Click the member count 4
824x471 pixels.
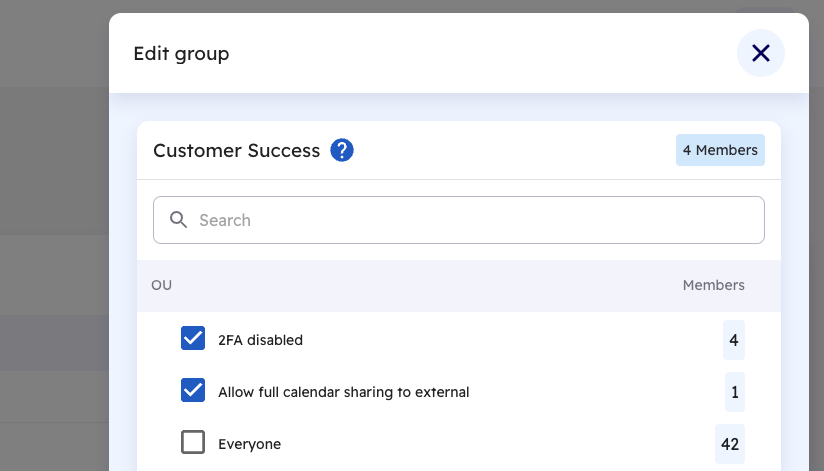734,340
